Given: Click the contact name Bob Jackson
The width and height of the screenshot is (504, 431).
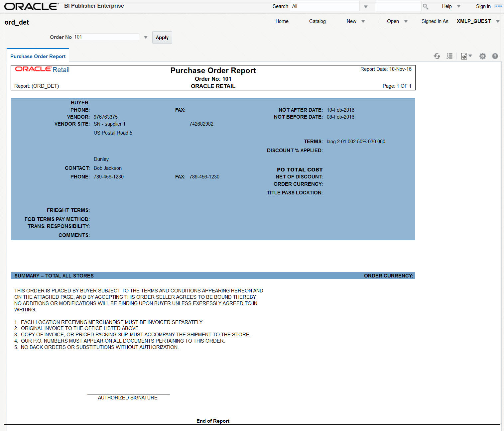Looking at the screenshot, I should pos(108,168).
